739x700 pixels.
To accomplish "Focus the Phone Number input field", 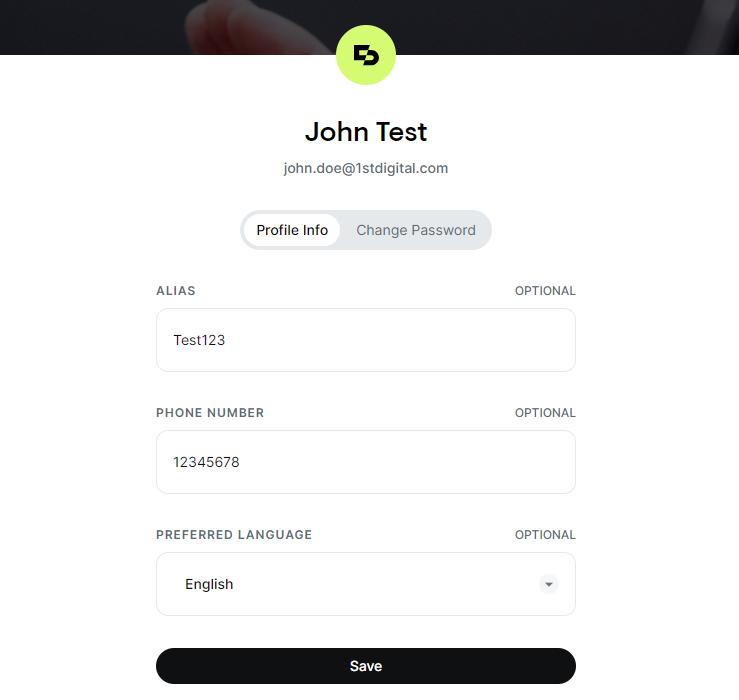I will (x=366, y=462).
